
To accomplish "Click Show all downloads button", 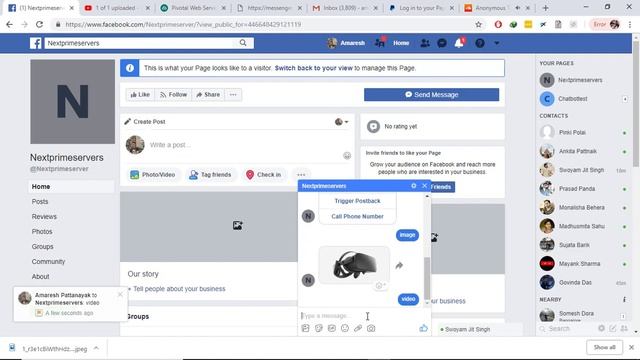I will [604, 347].
